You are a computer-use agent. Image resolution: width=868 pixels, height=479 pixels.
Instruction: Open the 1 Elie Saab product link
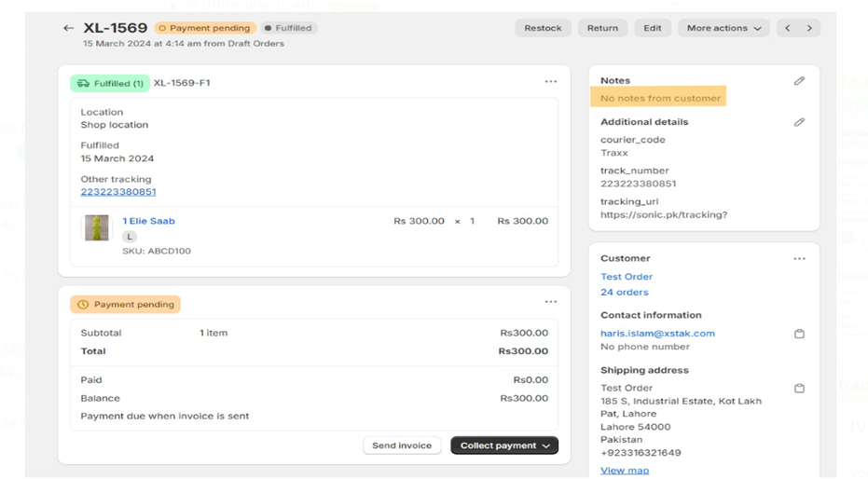(148, 221)
